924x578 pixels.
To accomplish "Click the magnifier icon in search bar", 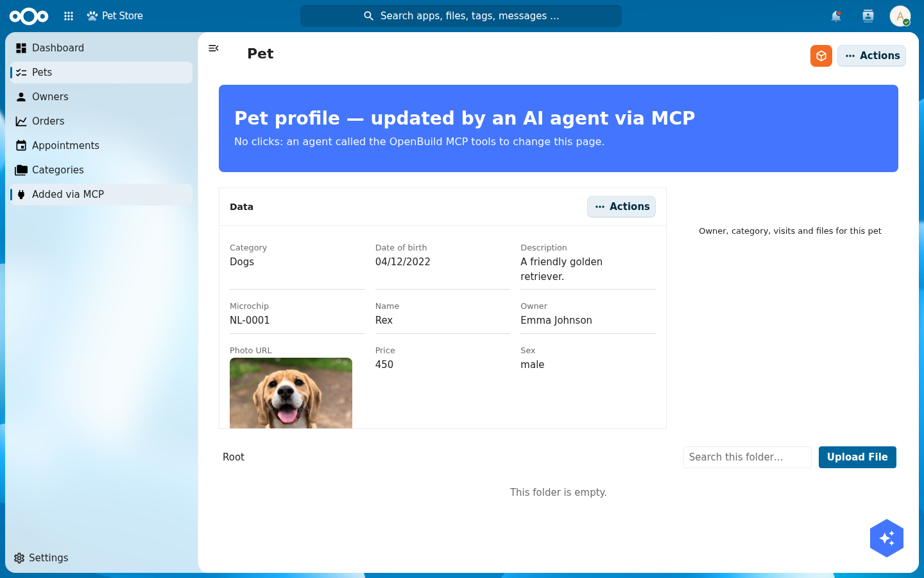I will click(x=368, y=16).
